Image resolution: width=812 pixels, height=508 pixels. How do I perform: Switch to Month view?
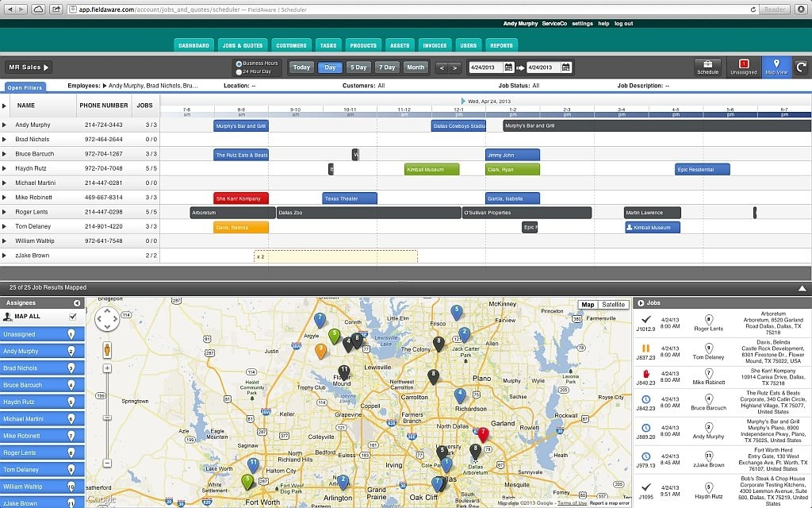point(416,67)
